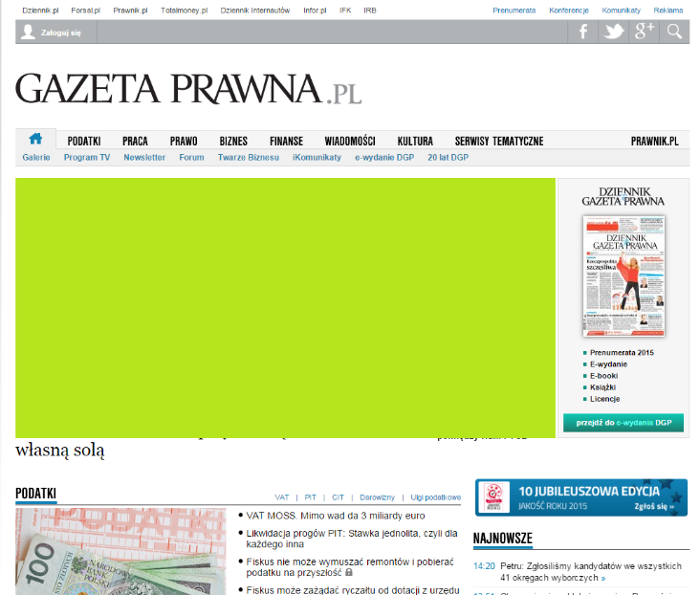Open the Książki sidebar link
700x595 pixels.
(602, 387)
